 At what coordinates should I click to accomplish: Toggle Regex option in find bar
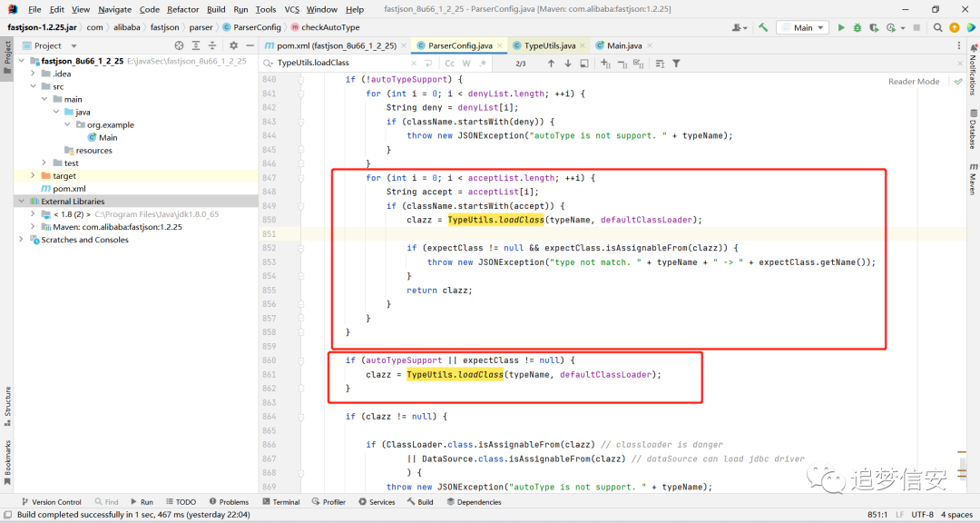pyautogui.click(x=483, y=64)
